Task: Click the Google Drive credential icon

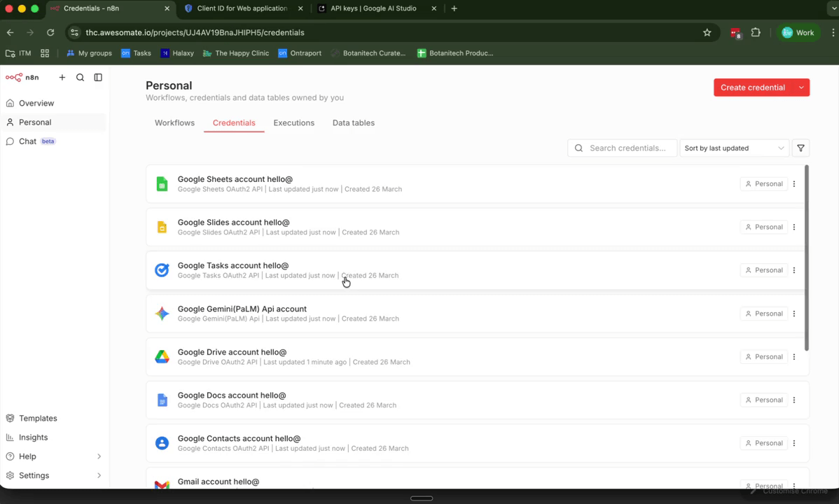Action: click(162, 356)
